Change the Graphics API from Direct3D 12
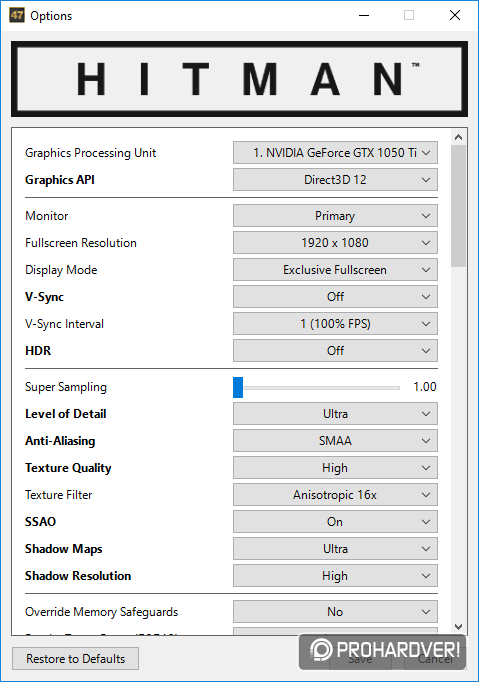Image resolution: width=479 pixels, height=682 pixels. coord(335,180)
